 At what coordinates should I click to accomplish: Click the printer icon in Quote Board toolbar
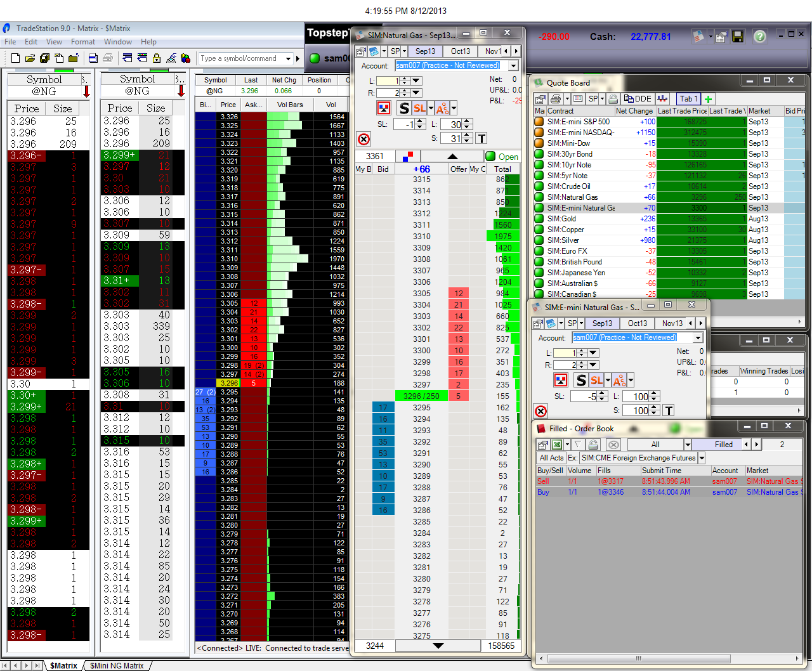tap(556, 99)
